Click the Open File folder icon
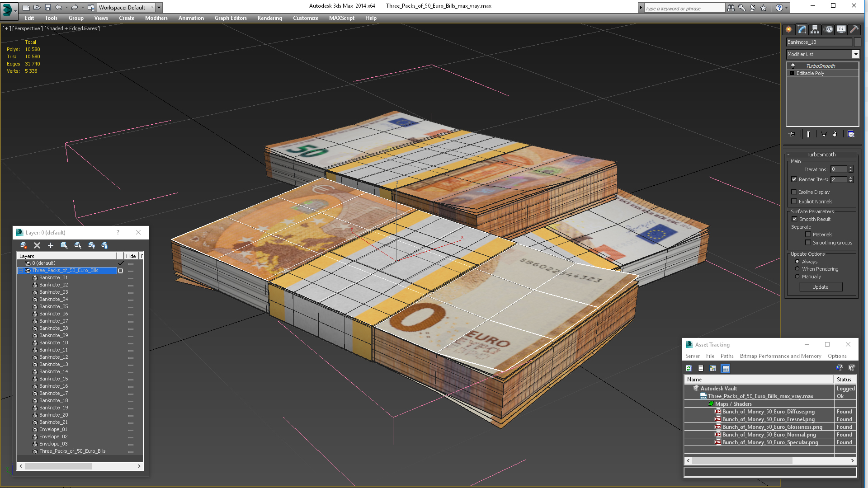The width and height of the screenshot is (868, 488). [x=37, y=7]
